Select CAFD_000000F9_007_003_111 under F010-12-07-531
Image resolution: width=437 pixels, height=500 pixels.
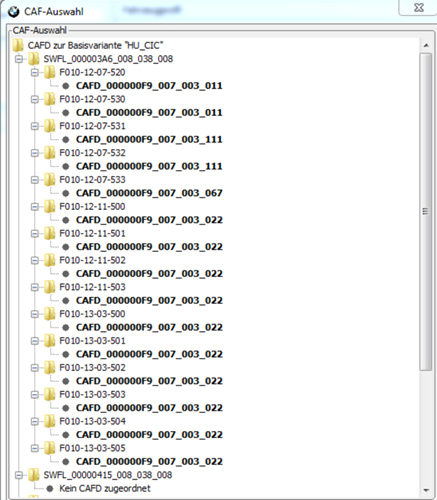coord(149,139)
